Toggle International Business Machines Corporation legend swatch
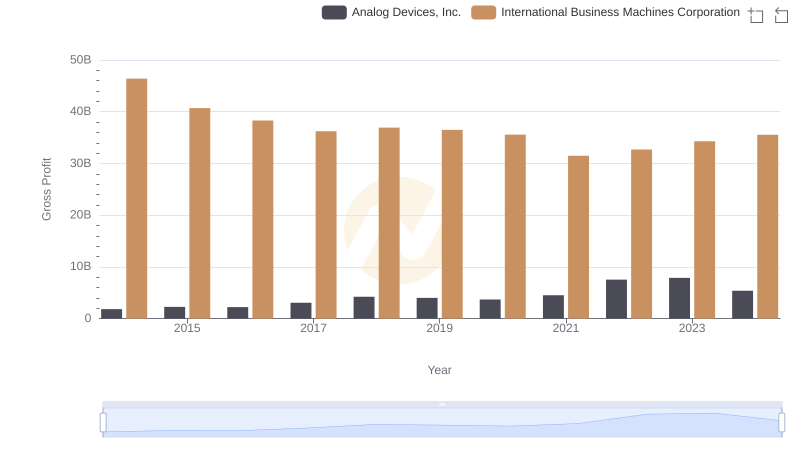The image size is (800, 461). point(484,12)
